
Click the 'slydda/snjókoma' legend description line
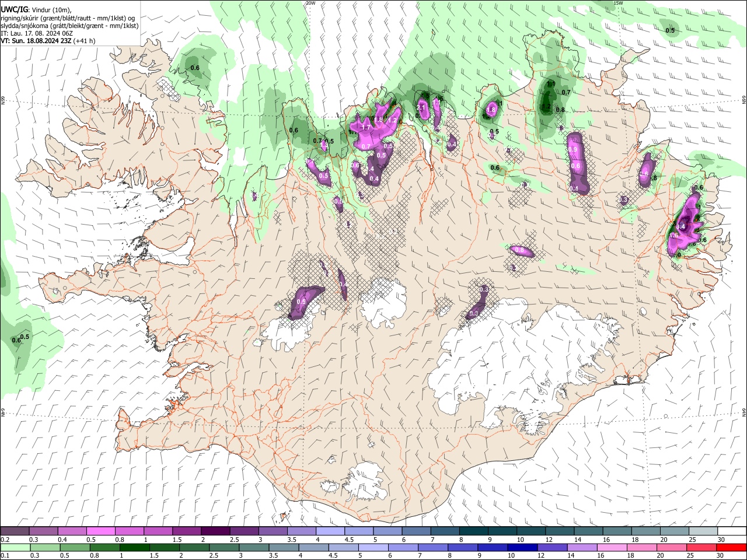click(x=69, y=26)
